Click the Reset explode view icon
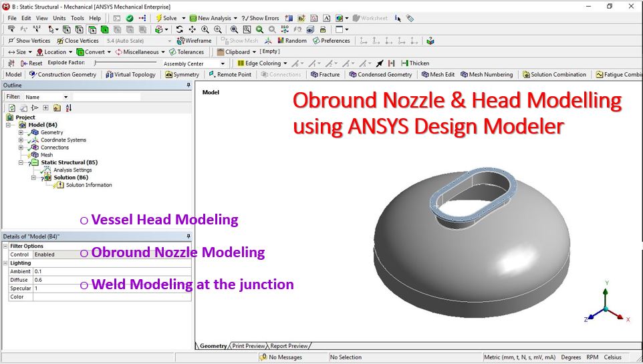 [x=31, y=63]
